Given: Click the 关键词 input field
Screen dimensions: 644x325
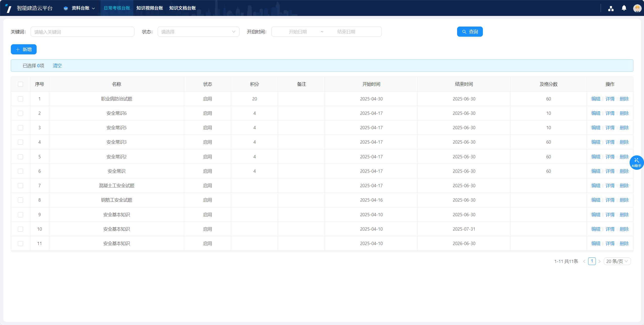Looking at the screenshot, I should [x=82, y=32].
